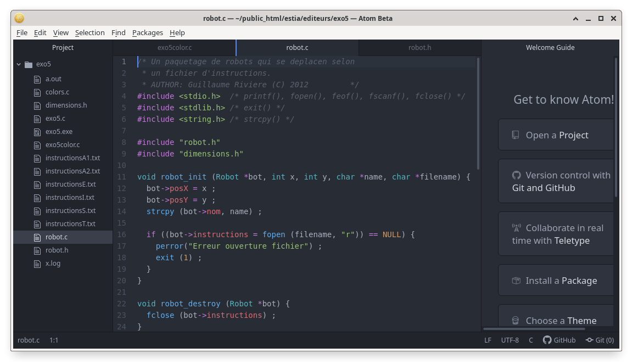
Task: Expand the Install a Package card
Action: pyautogui.click(x=556, y=280)
